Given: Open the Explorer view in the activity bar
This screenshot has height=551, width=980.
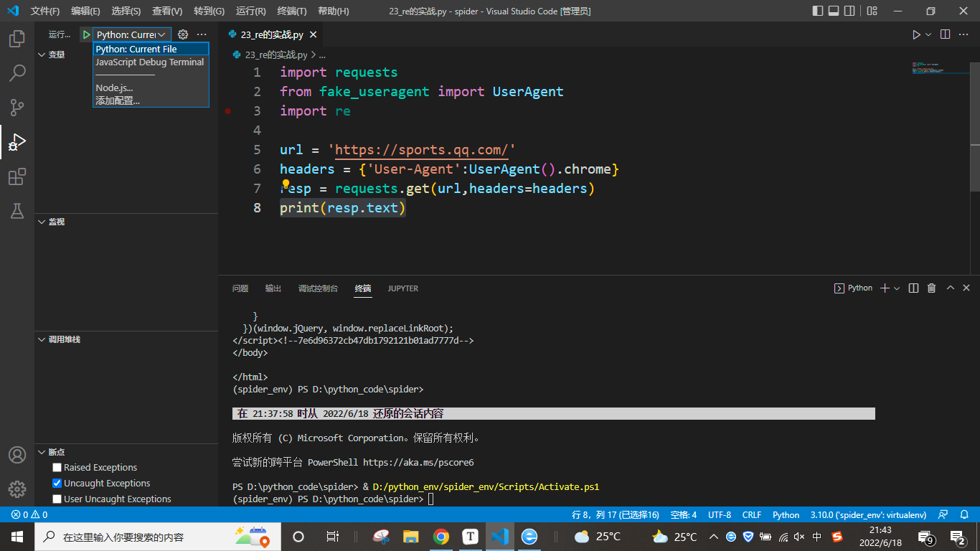Looking at the screenshot, I should tap(17, 39).
